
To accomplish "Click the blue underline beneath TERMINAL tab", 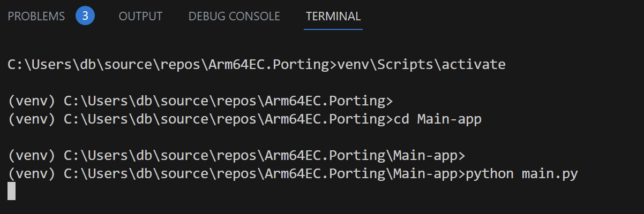I will [x=333, y=29].
